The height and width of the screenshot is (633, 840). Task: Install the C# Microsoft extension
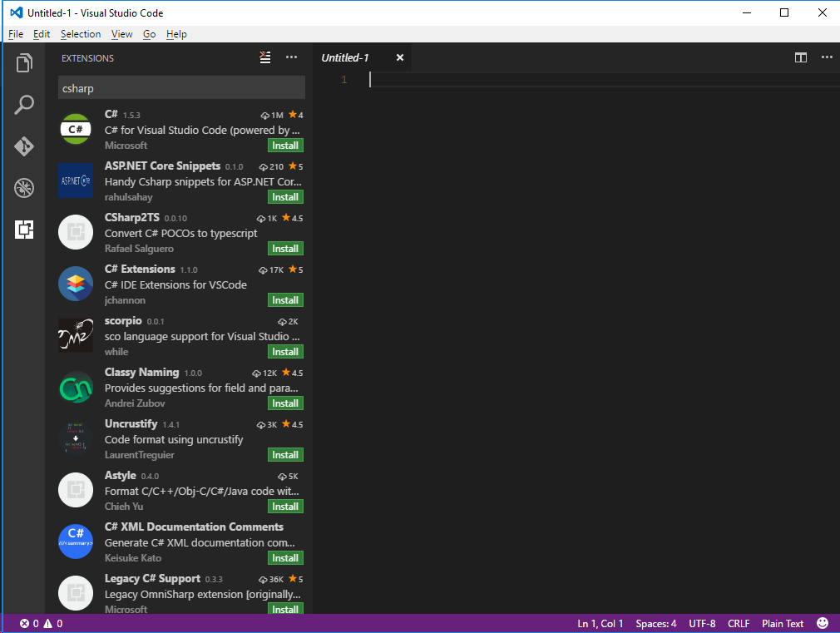click(285, 146)
